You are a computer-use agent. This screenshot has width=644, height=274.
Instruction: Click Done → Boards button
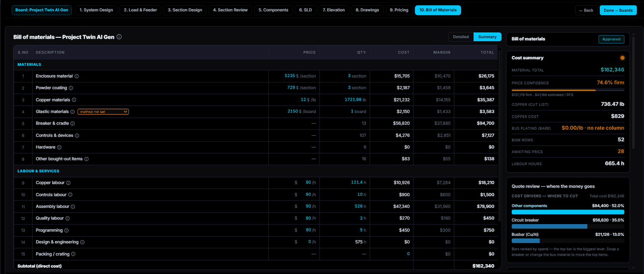click(x=618, y=10)
